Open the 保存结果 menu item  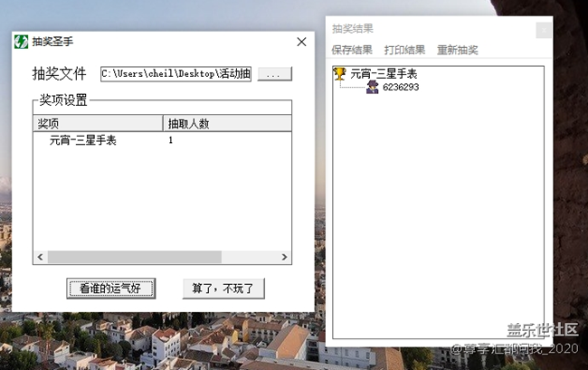pos(352,50)
